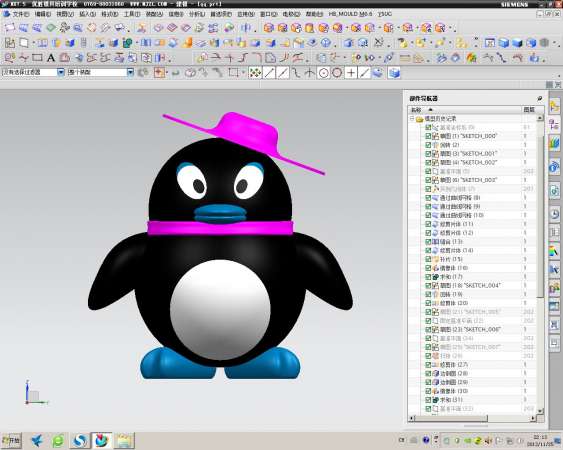Uncheck the SKETCH_002 feature checkbox
Image resolution: width=563 pixels, height=450 pixels.
(x=428, y=163)
